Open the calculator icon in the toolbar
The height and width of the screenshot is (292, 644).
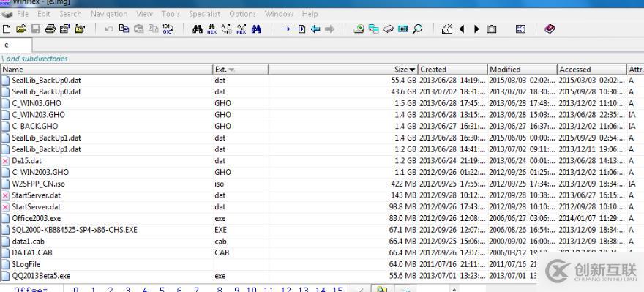click(403, 29)
